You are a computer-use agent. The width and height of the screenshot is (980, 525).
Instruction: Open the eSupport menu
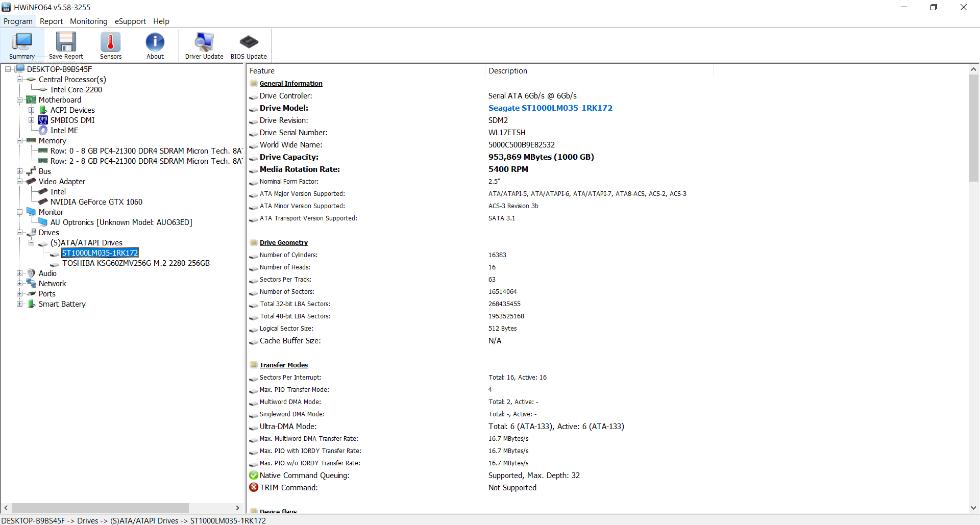130,21
